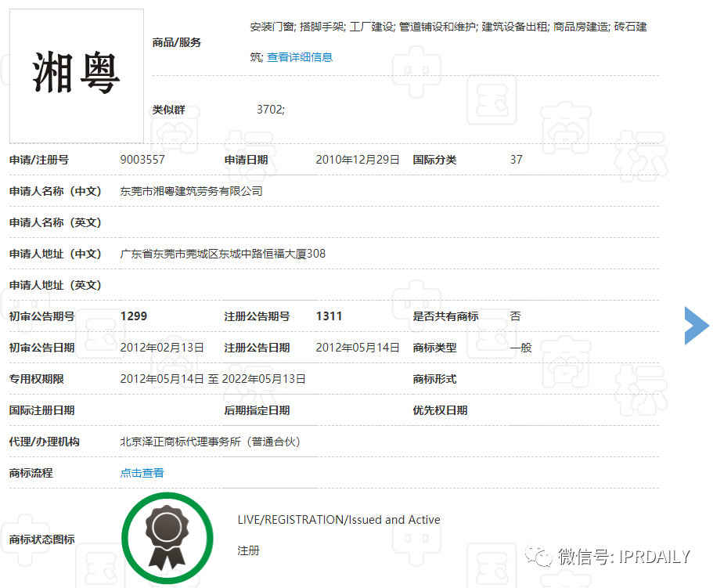713x588 pixels.
Task: Select similar group value 3702;
Action: coord(271,110)
